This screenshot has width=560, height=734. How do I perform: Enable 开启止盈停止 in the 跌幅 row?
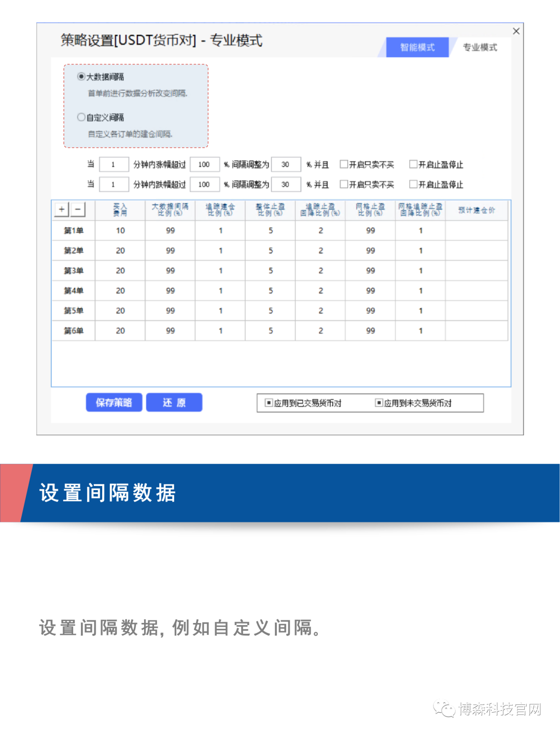coord(413,184)
